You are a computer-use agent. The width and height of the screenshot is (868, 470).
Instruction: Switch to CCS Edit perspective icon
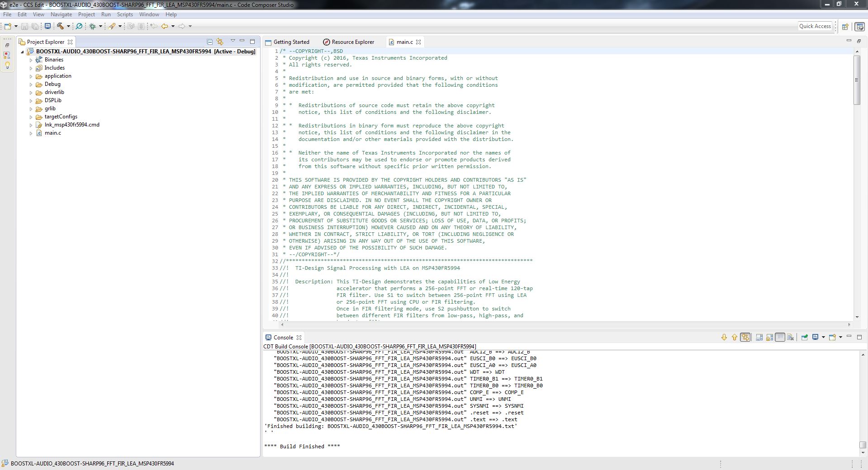(859, 26)
